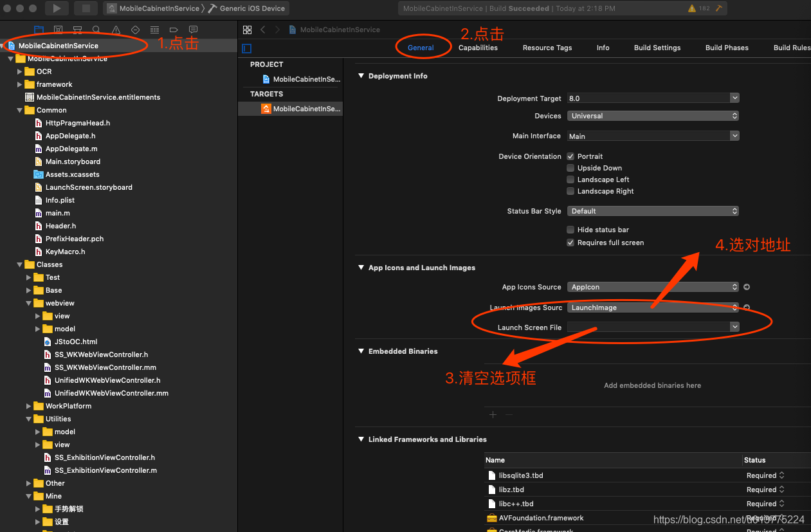Click MobileCabinetInService scheme selector
Viewport: 811px width, 532px height.
coord(154,8)
